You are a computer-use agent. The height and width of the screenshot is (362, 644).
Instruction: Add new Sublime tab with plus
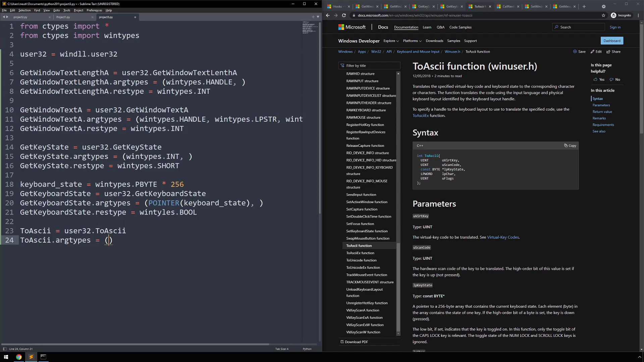point(313,17)
